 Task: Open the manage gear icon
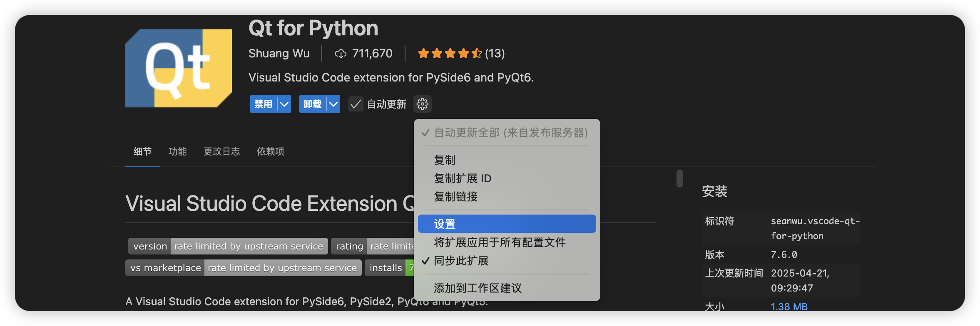[x=423, y=104]
